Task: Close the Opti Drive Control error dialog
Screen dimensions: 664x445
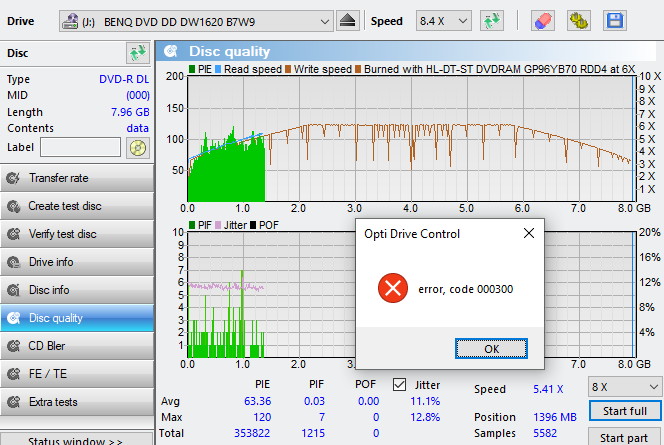Action: tap(528, 234)
